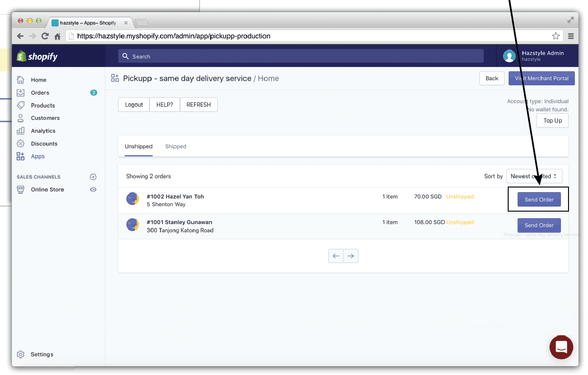The width and height of the screenshot is (588, 375).
Task: Open the Sort by Newest dropdown
Action: click(534, 176)
